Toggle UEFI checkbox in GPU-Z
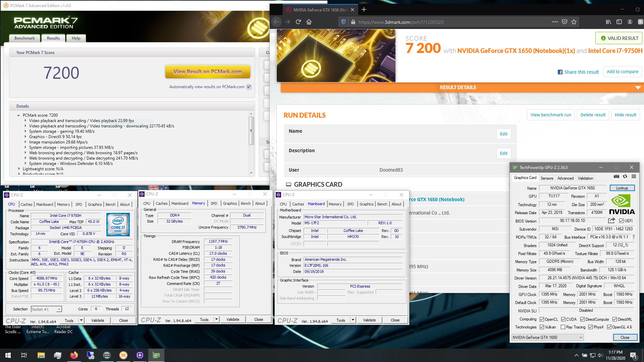Viewport: 644px width, 362px height. click(x=621, y=221)
